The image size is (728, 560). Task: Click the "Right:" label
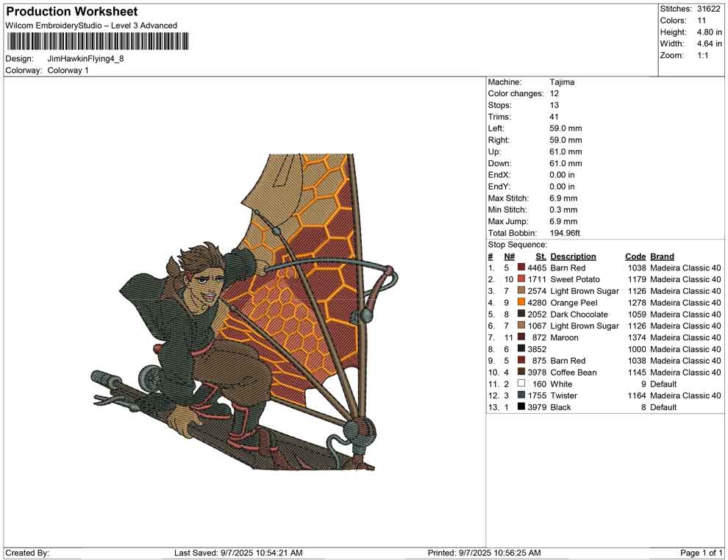point(499,140)
